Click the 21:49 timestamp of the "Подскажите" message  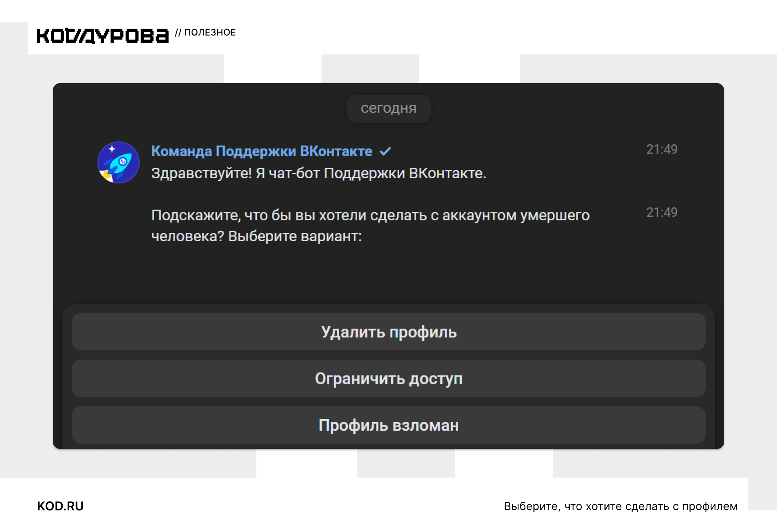point(662,212)
